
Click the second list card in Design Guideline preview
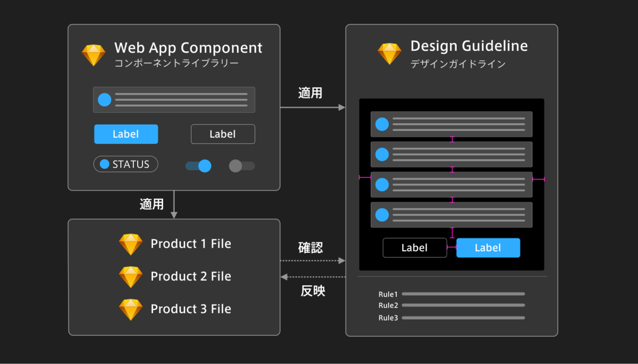click(x=451, y=155)
